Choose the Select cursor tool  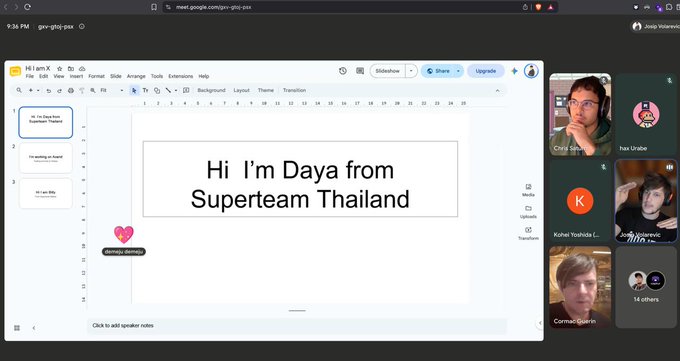(x=134, y=90)
